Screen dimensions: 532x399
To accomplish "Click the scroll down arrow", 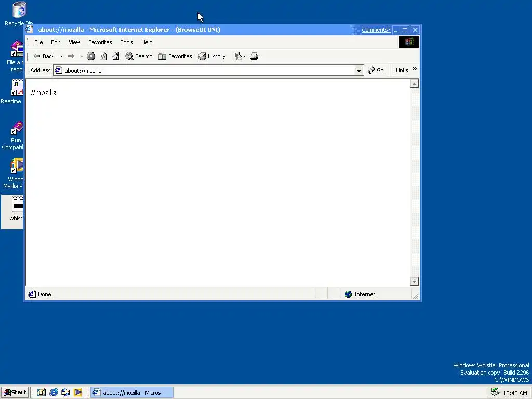I will [x=414, y=281].
